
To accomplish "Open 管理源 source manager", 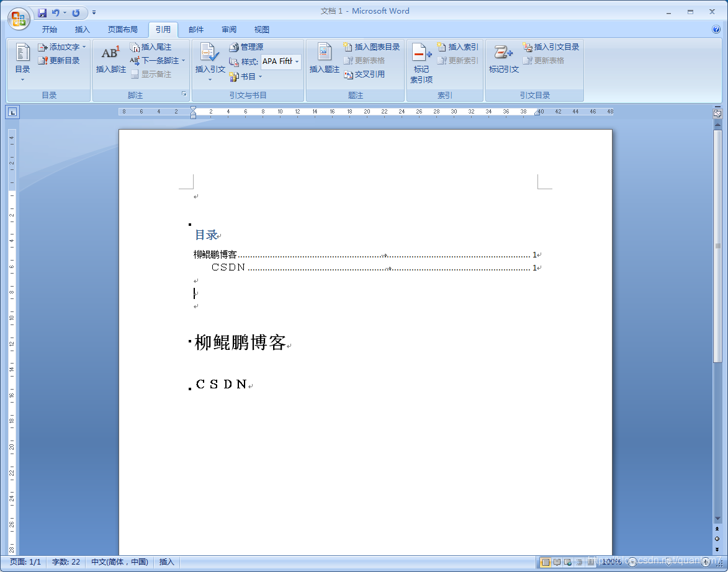I will pyautogui.click(x=246, y=47).
